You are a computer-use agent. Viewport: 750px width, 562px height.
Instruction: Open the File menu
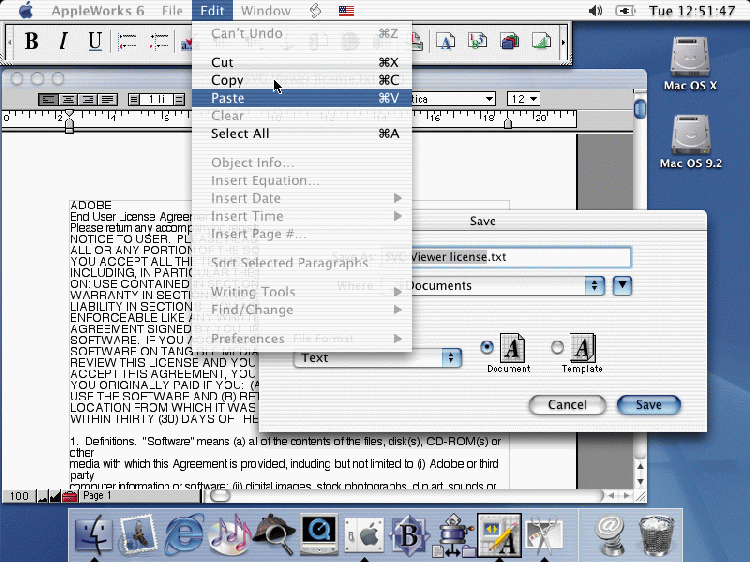[x=172, y=11]
